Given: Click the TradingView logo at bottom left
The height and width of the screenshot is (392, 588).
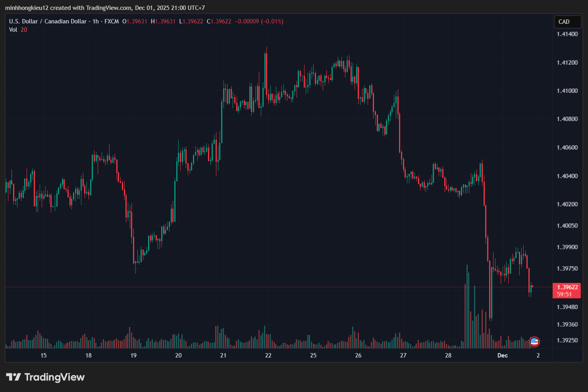Looking at the screenshot, I should [45, 377].
